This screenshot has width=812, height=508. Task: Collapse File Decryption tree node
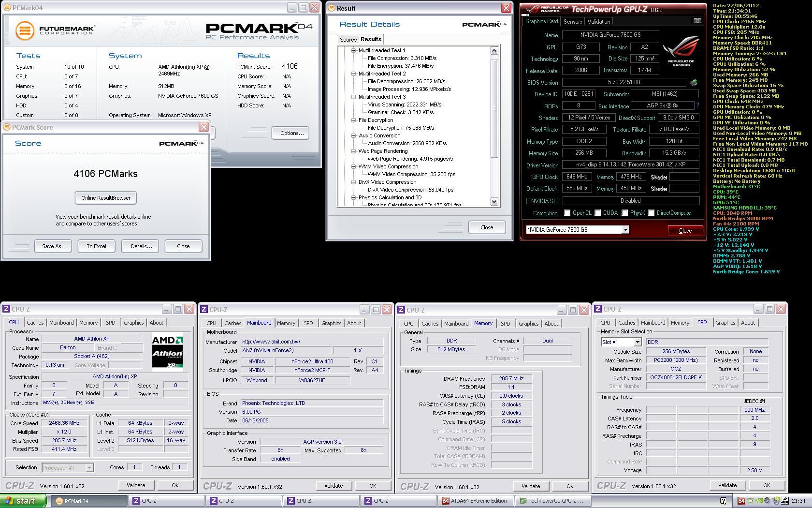point(353,120)
